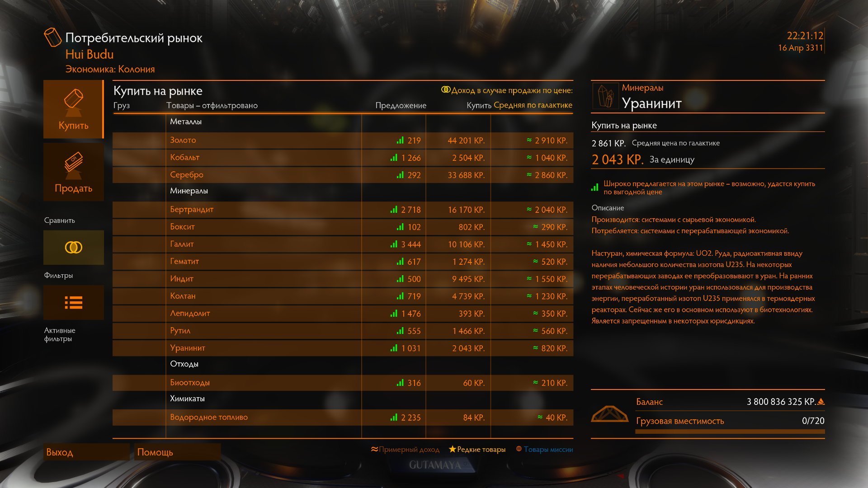The height and width of the screenshot is (488, 868).
Task: Open the Помощь help button
Action: coord(177,452)
